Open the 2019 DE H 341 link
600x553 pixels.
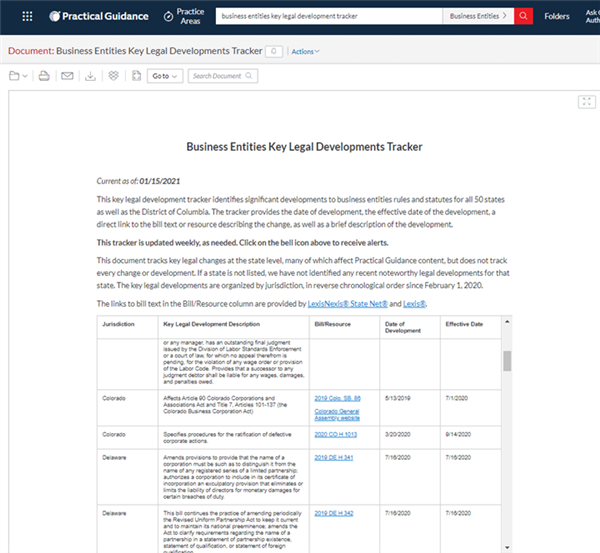point(334,457)
